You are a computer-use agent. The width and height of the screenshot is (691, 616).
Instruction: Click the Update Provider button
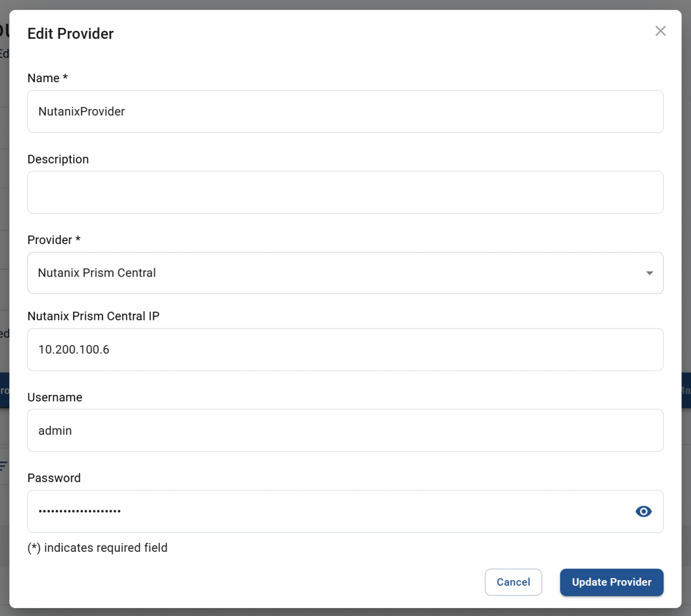click(x=611, y=582)
